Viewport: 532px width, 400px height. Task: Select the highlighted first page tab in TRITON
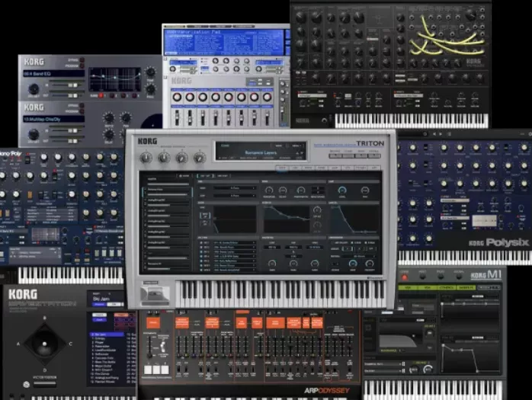282,168
